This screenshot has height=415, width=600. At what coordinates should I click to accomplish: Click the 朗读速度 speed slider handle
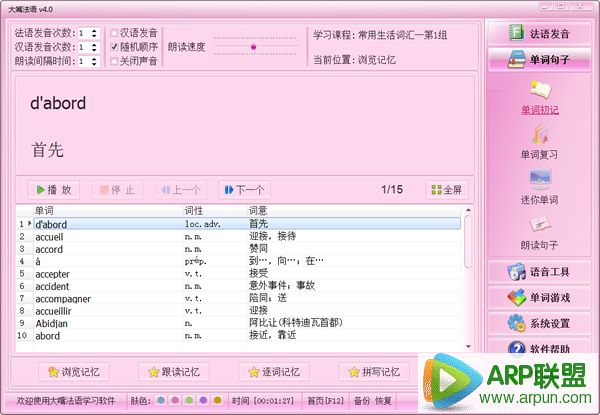253,47
